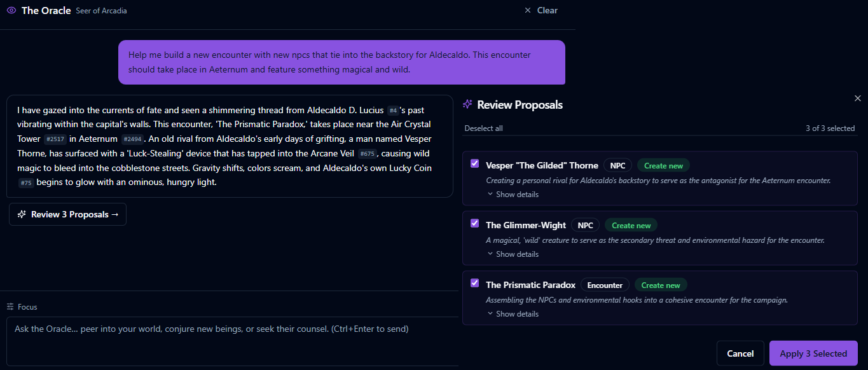The image size is (868, 370).
Task: Click the Focus sliders icon
Action: tap(10, 306)
